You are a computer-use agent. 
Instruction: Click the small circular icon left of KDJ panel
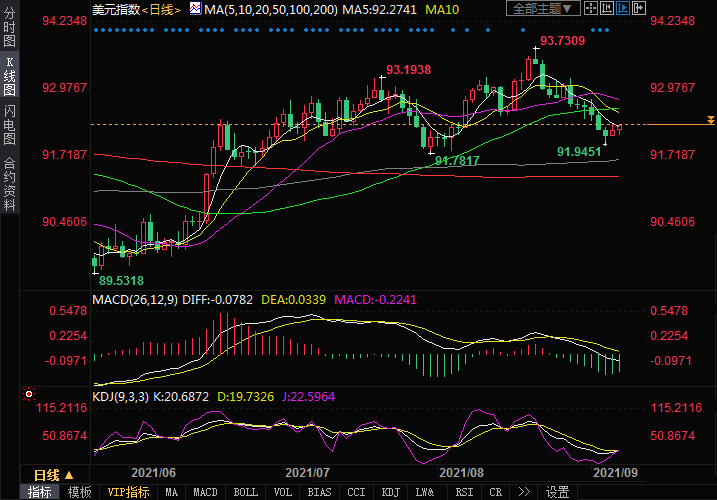pyautogui.click(x=29, y=394)
